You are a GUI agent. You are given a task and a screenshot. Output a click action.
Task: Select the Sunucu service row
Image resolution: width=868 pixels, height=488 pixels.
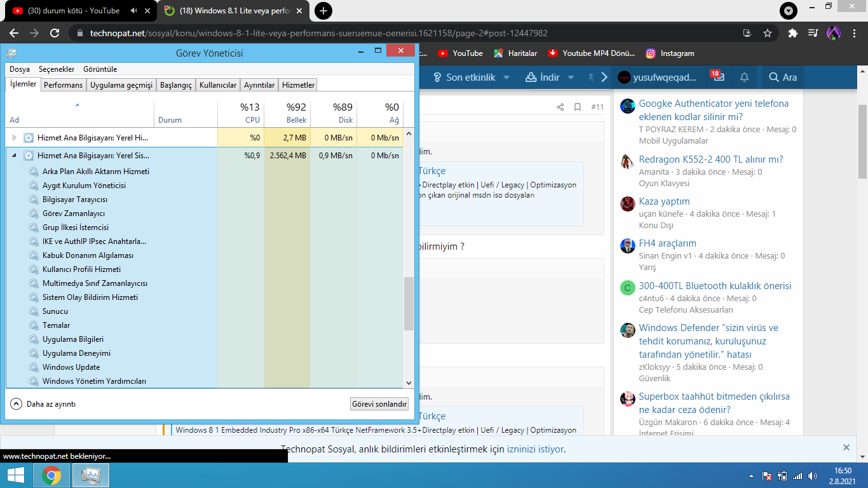point(205,311)
